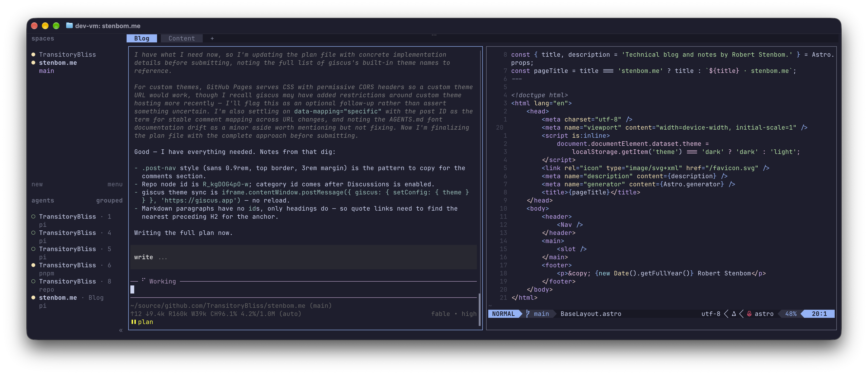Click status dot beside stenbom.me · Blog
Image resolution: width=868 pixels, height=375 pixels.
(33, 298)
